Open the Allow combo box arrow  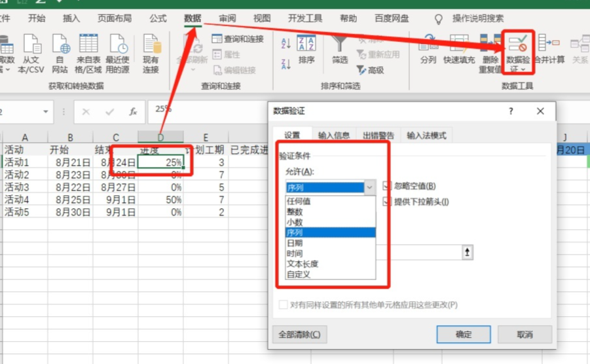pos(370,187)
